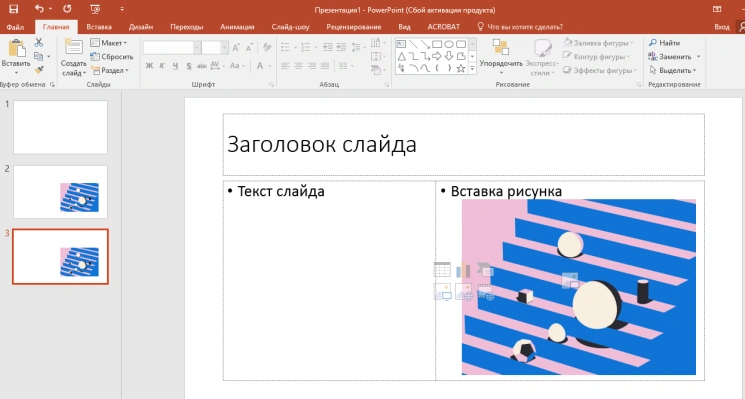Click the Вход sign-in link
Viewport: 745px width, 399px height.
tap(721, 27)
